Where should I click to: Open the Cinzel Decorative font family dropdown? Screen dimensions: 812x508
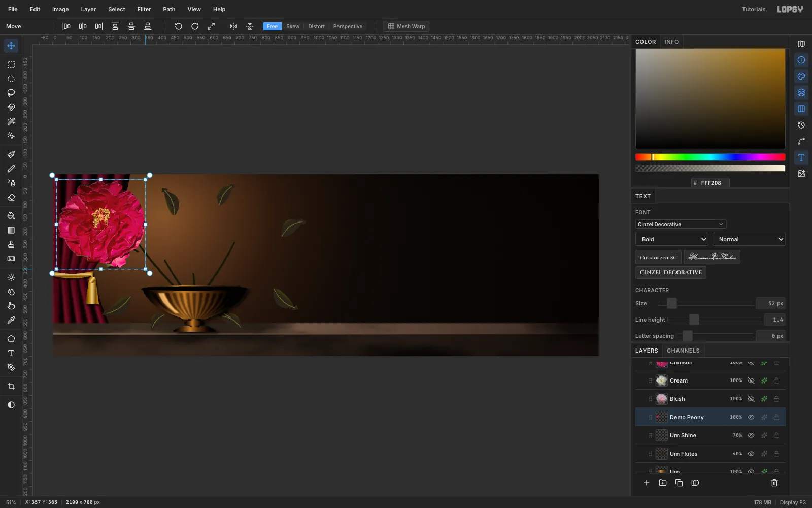point(681,224)
